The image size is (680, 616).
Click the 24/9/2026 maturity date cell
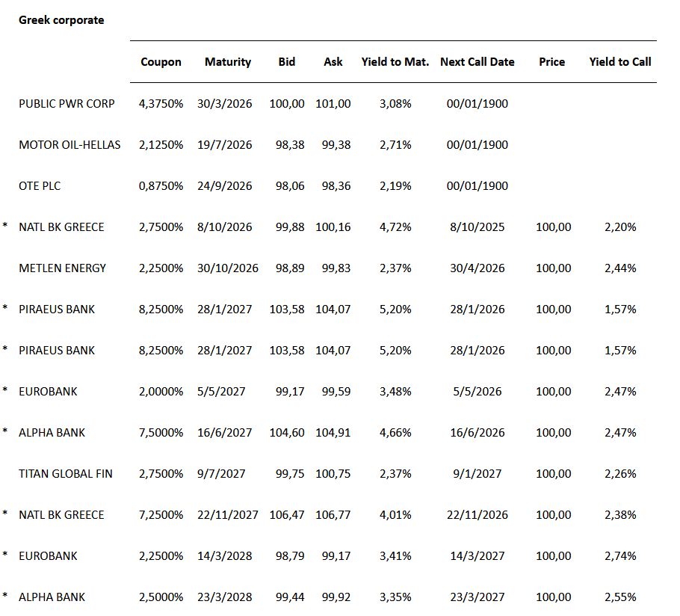point(228,186)
